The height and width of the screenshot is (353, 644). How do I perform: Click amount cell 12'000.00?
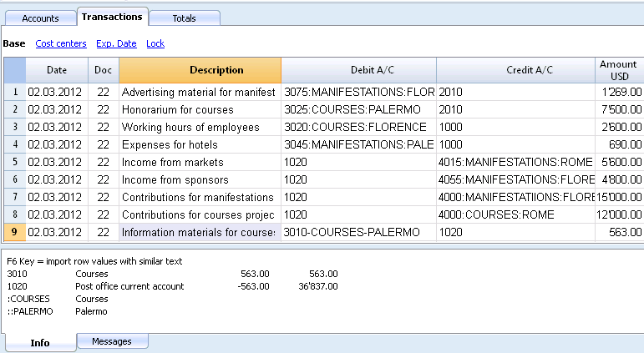(x=619, y=214)
